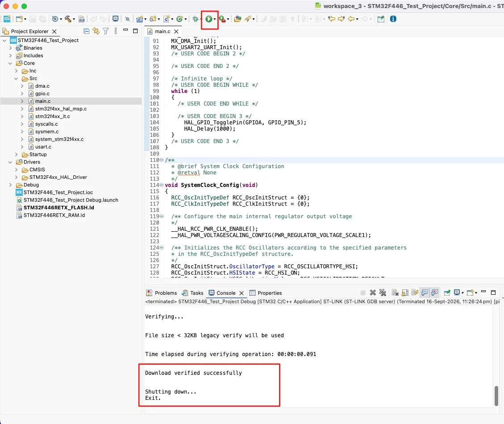
Task: Click the Build hammer icon
Action: 68,19
